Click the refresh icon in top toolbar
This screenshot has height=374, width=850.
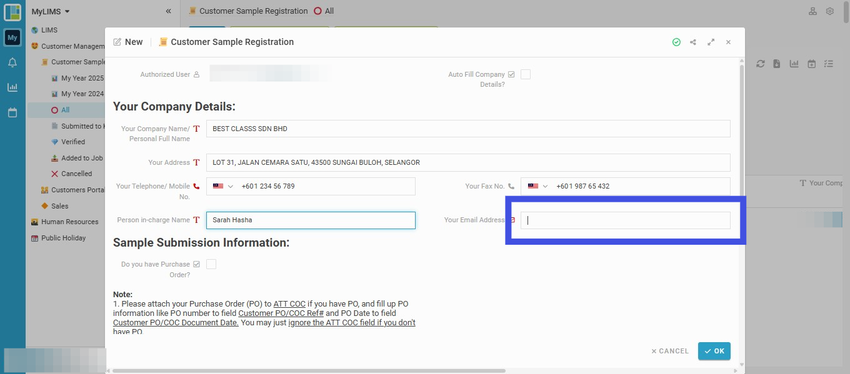click(x=761, y=64)
